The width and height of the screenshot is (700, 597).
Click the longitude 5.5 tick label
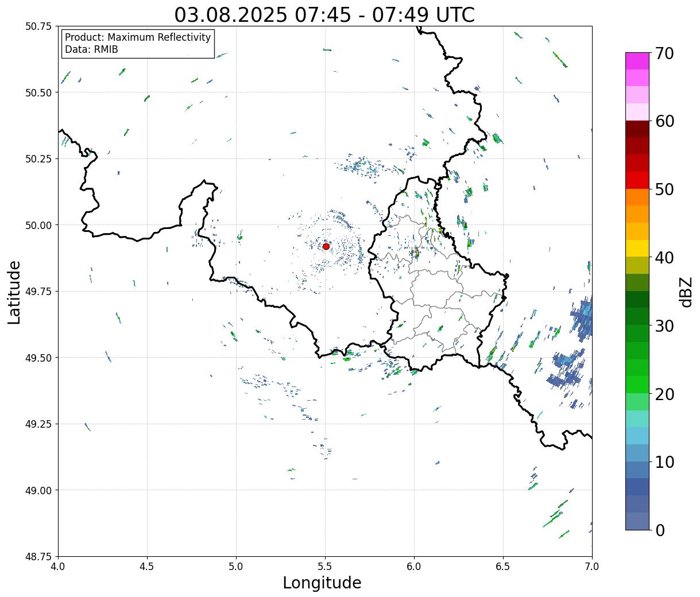tap(325, 567)
